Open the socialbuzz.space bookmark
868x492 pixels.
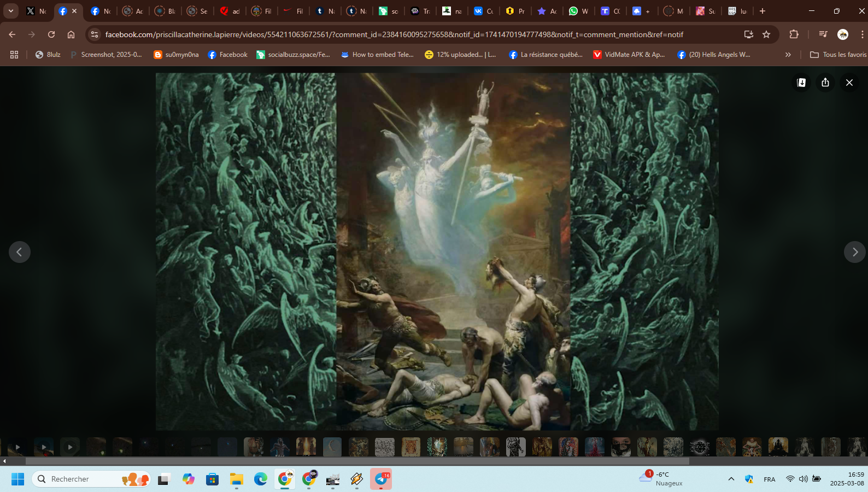294,55
